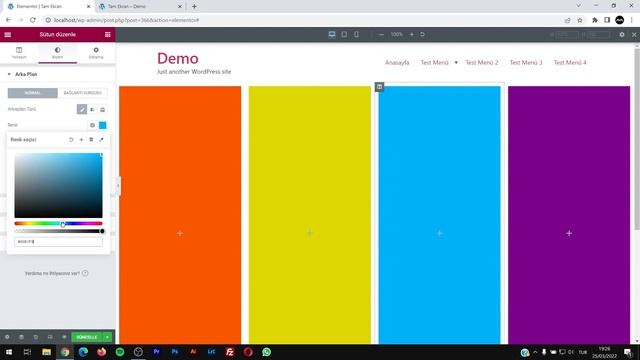The width and height of the screenshot is (640, 360).
Task: Zoom out with the minus icon
Action: (x=381, y=35)
